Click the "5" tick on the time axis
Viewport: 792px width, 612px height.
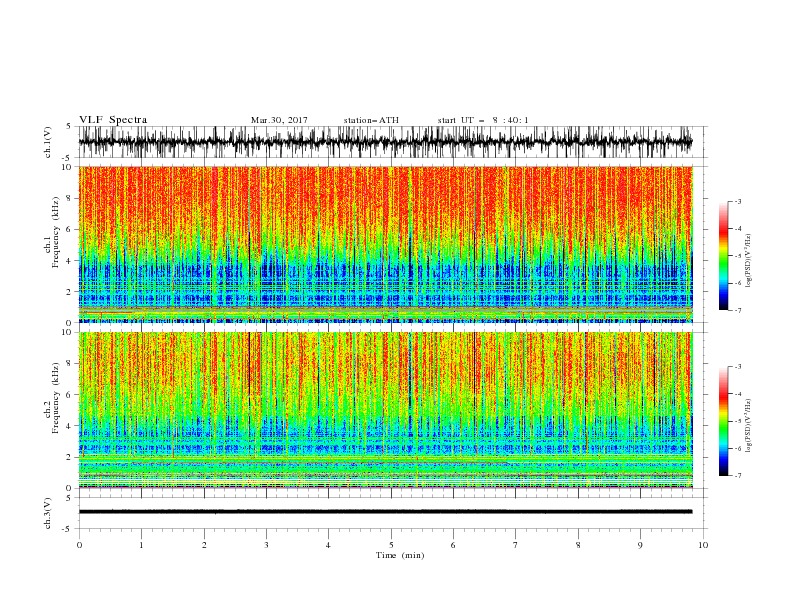pyautogui.click(x=391, y=545)
